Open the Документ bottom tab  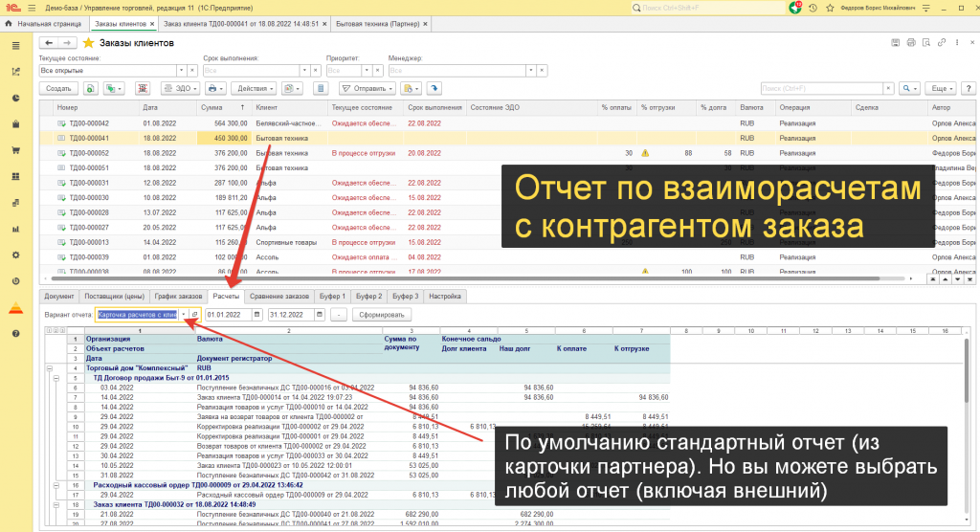click(59, 297)
